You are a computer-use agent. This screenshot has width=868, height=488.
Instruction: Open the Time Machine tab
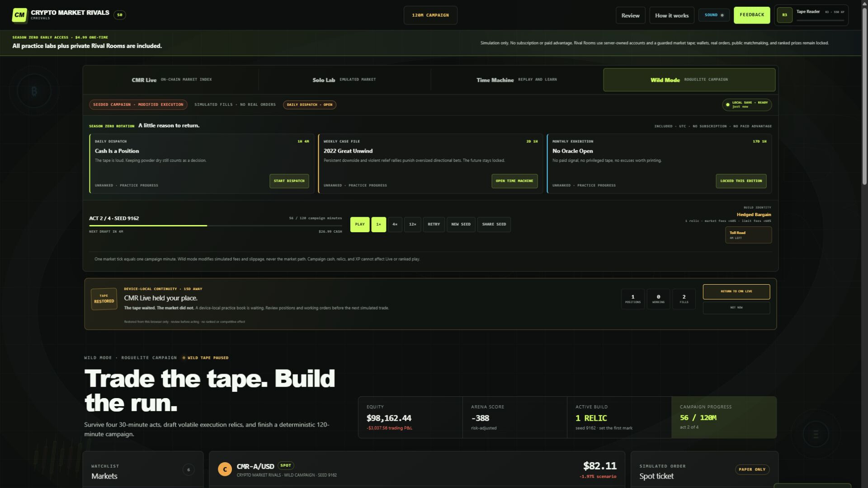tap(516, 80)
